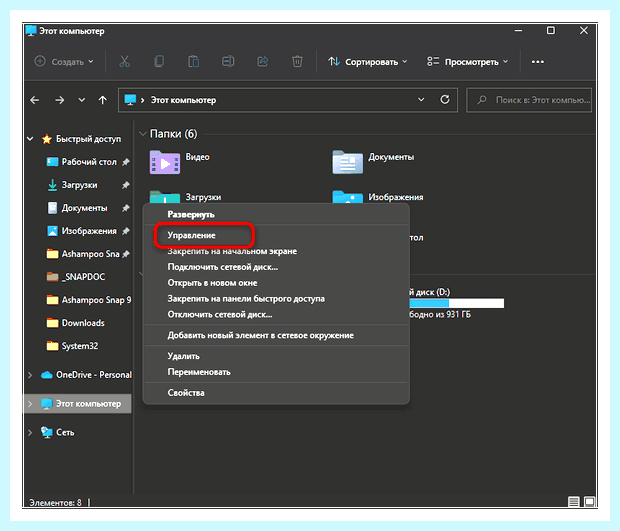This screenshot has width=620, height=531.
Task: Go forward with the right arrow
Action: coord(59,100)
